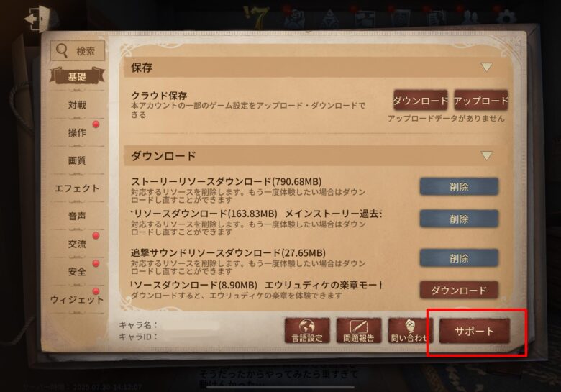This screenshot has width=561, height=392.
Task: Open the friends silhouette icon in top bar
Action: coord(470,17)
